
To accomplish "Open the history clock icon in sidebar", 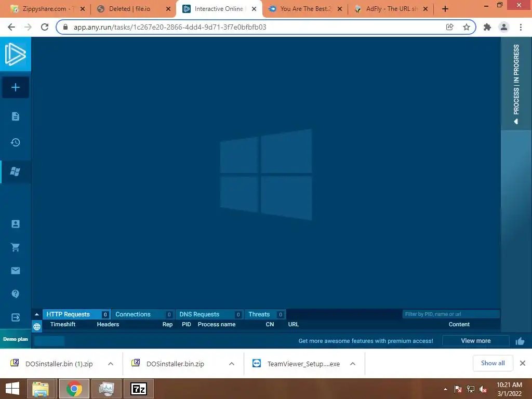I will (x=15, y=142).
